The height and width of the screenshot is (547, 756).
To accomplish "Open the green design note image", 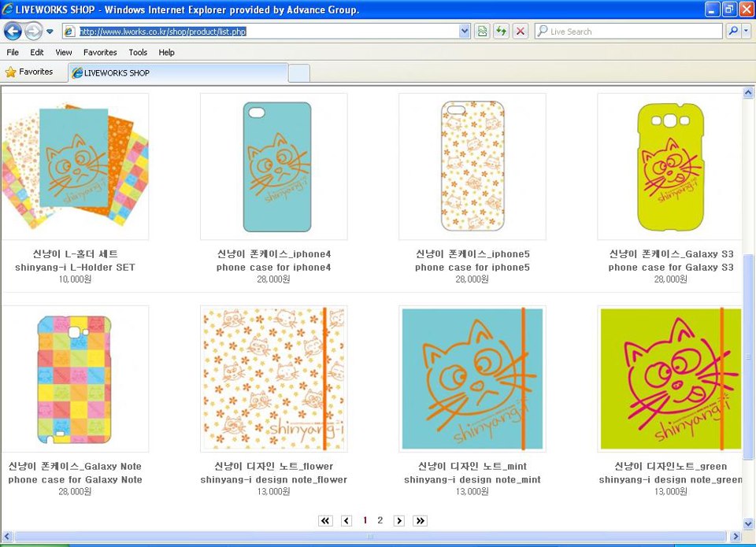I will tap(669, 379).
